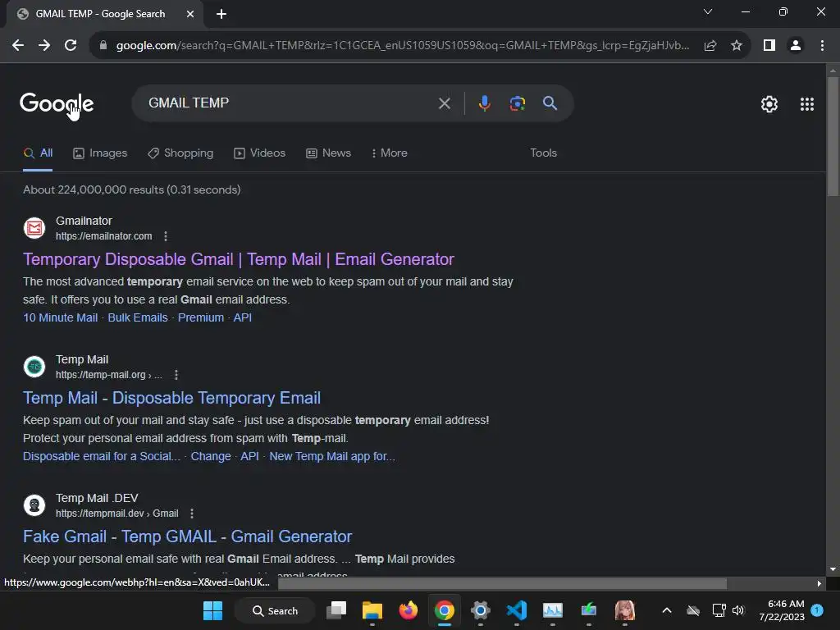The width and height of the screenshot is (840, 630).
Task: Open the Premium sitelink
Action: pos(201,317)
